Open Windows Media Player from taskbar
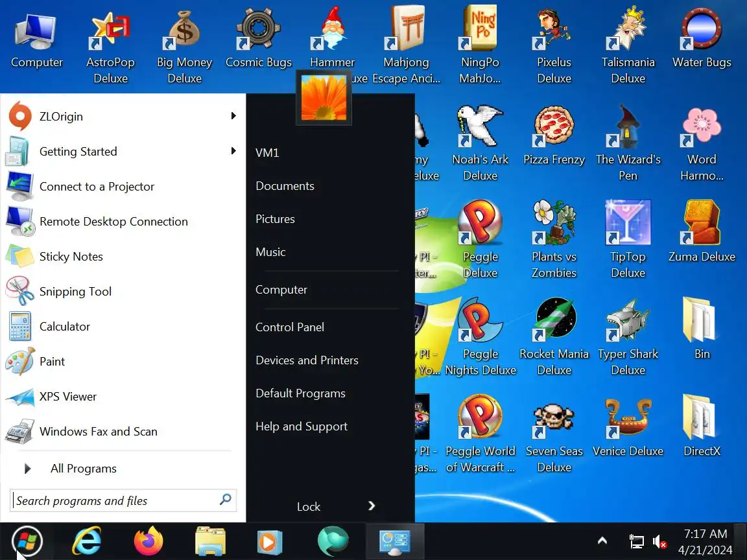747x560 pixels. (270, 542)
